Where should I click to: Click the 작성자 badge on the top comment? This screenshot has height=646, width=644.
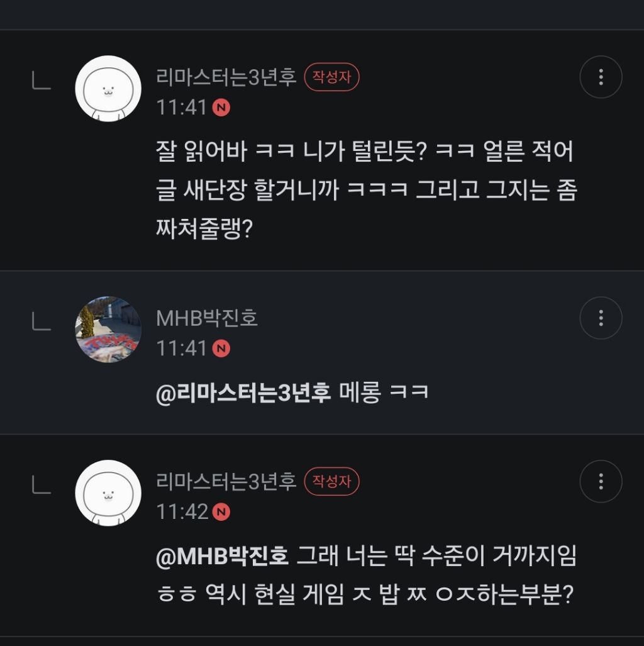(331, 77)
